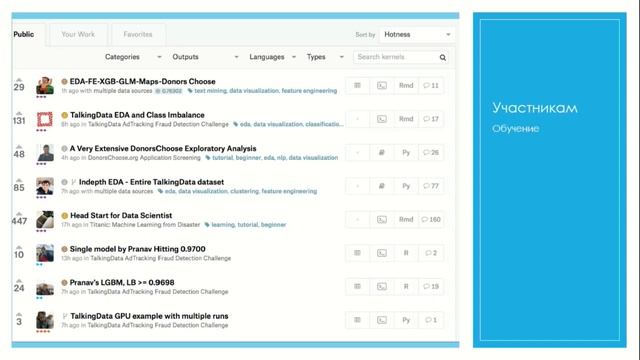Open the Sort by Hotness dropdown
Image resolution: width=640 pixels, height=360 pixels.
(417, 35)
